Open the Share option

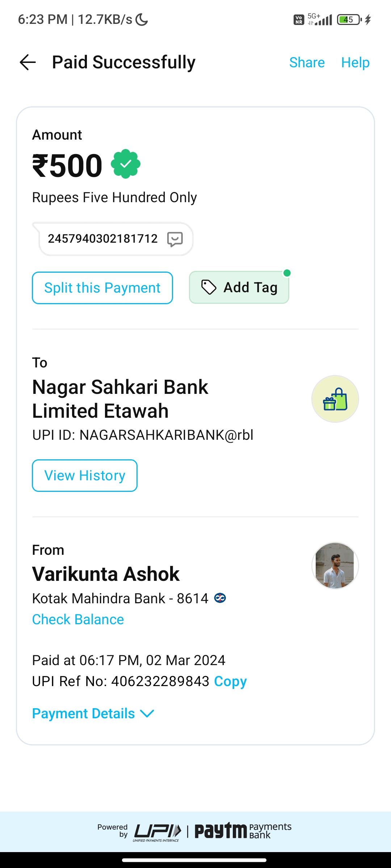click(x=307, y=63)
